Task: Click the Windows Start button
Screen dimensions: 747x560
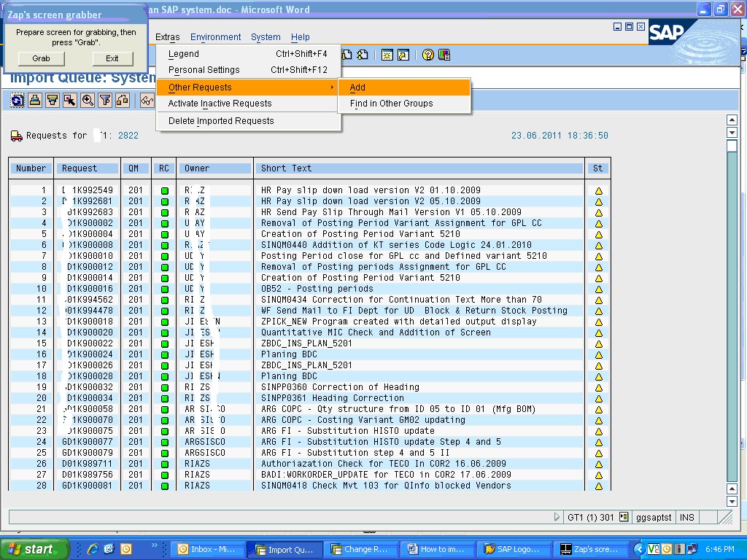Action: click(x=34, y=549)
